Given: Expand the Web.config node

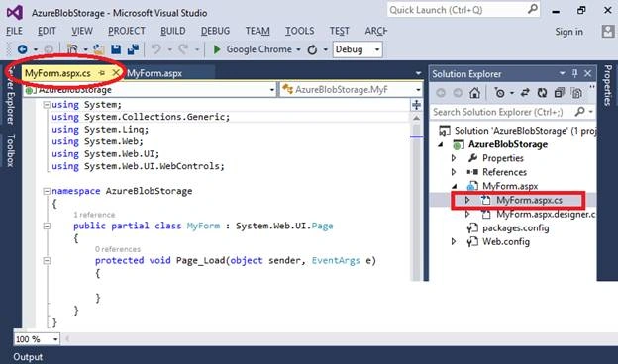Looking at the screenshot, I should coord(454,241).
